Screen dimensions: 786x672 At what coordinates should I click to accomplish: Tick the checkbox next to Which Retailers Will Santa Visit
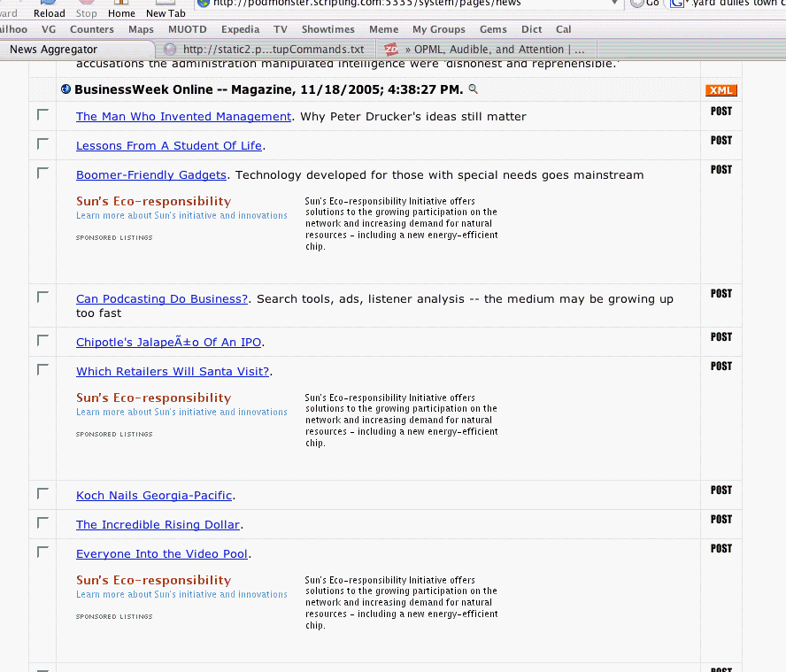tap(42, 370)
